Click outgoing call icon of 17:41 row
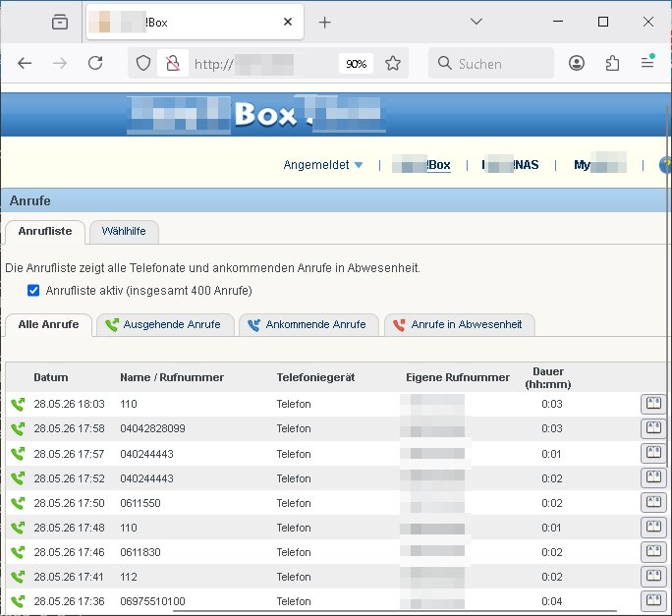 pyautogui.click(x=18, y=576)
